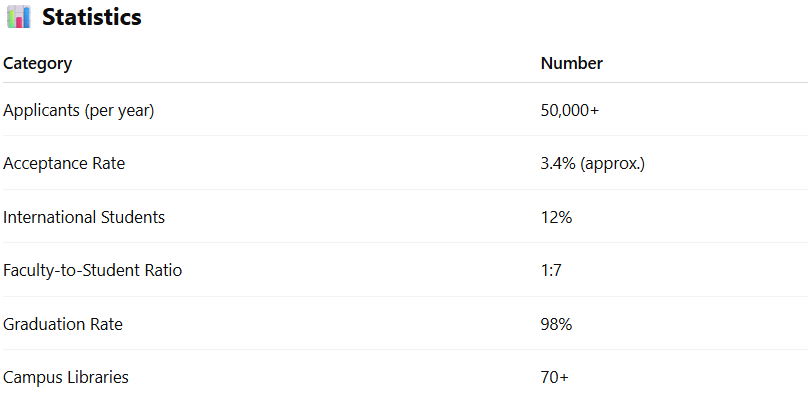Screen dimensions: 808x396
Task: Click the word Statistics in the heading
Action: click(x=92, y=17)
